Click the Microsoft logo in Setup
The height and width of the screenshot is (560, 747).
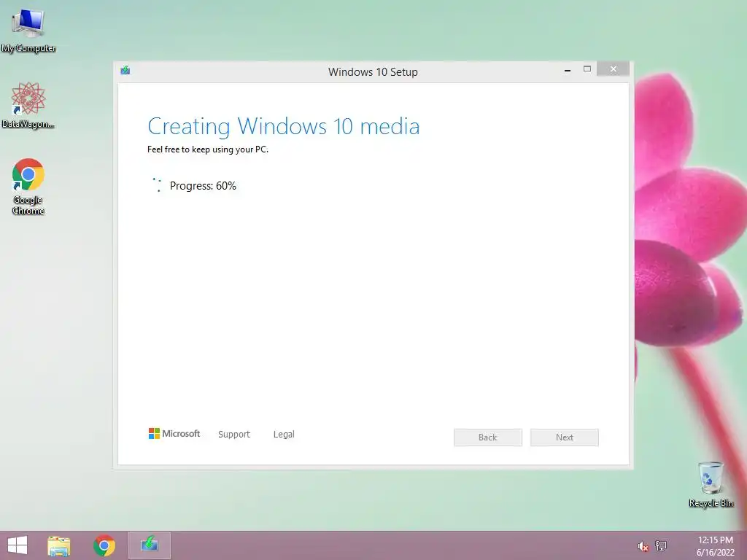(174, 433)
